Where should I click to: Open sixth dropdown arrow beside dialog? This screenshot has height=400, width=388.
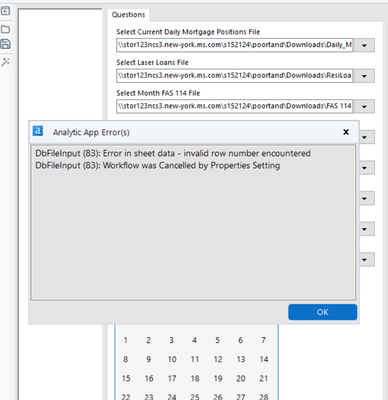367,198
